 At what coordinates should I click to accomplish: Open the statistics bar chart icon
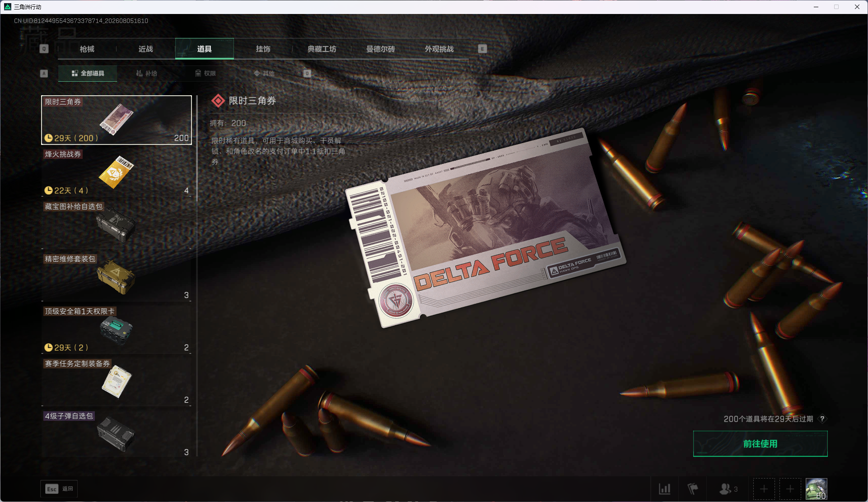point(664,489)
